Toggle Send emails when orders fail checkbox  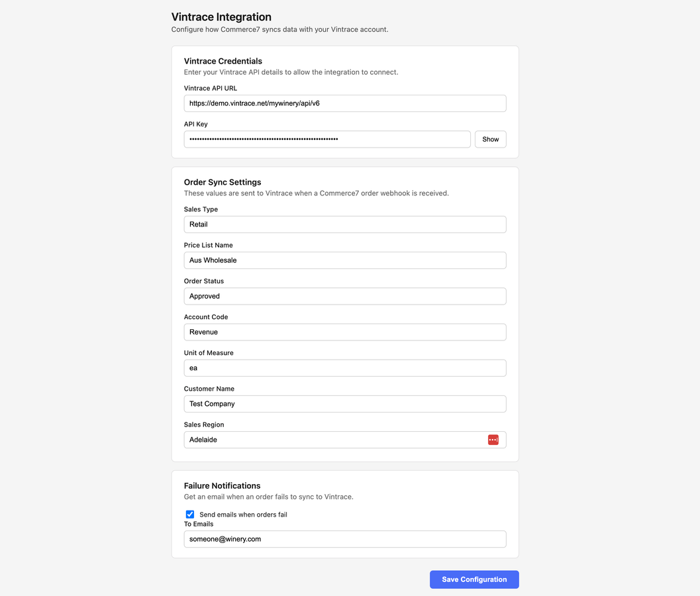click(189, 515)
